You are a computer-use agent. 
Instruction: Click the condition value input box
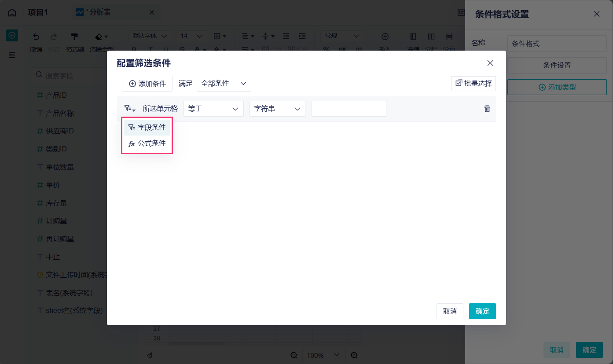coord(349,109)
